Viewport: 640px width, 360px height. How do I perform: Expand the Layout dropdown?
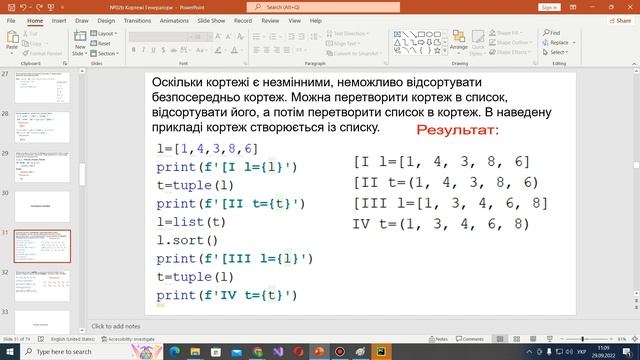click(x=104, y=33)
